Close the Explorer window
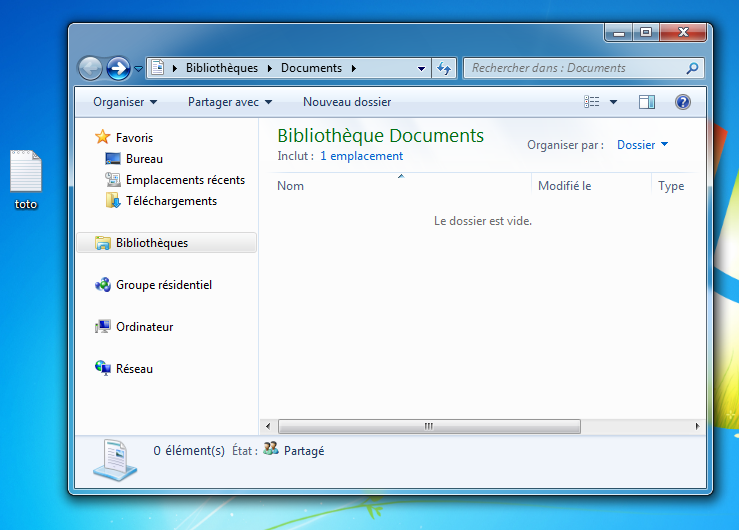 tap(683, 33)
